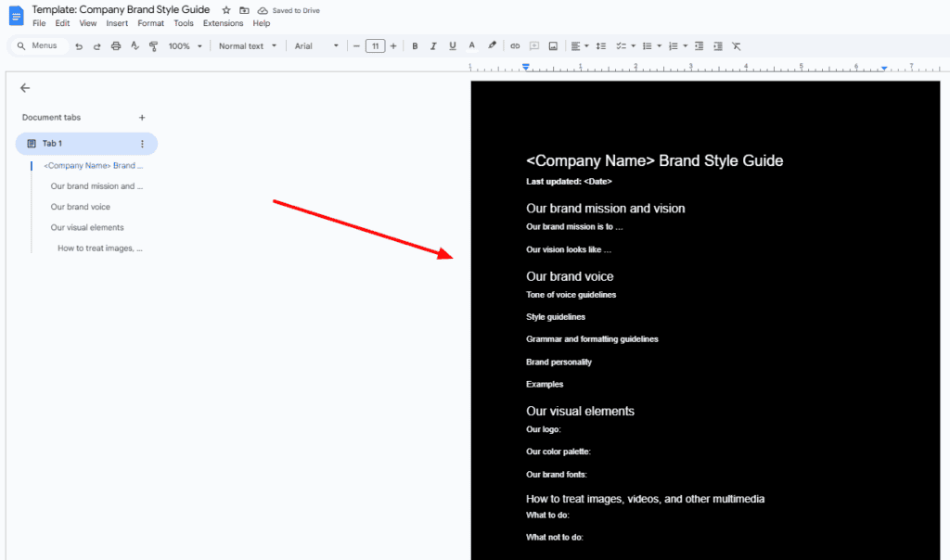Click the Clear formatting icon

tap(736, 45)
